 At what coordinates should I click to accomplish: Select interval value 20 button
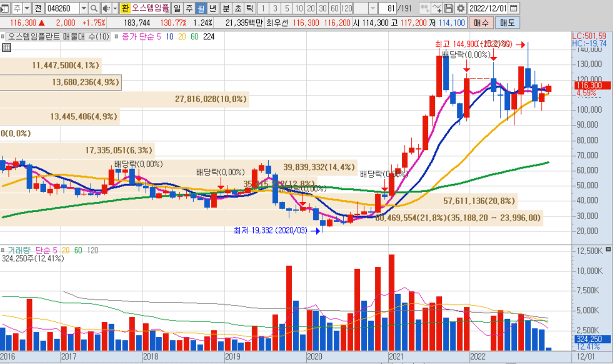pyautogui.click(x=311, y=8)
